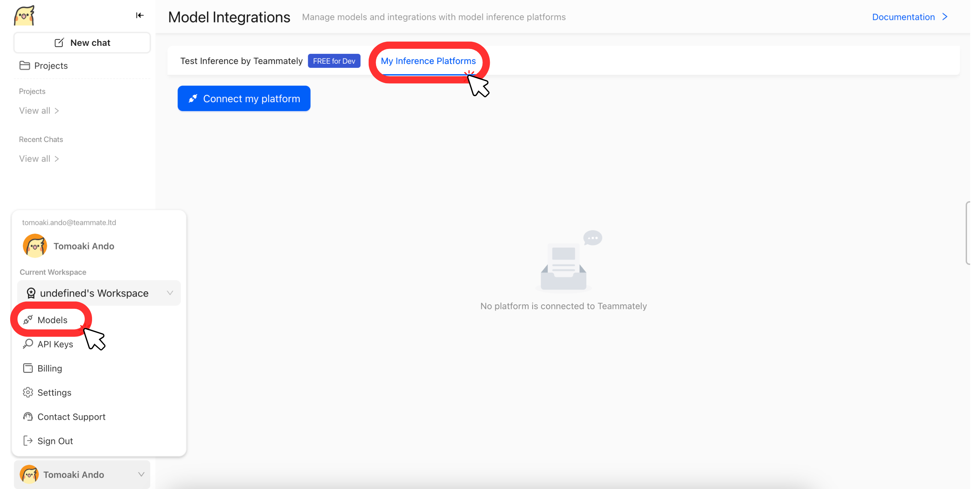Click the New chat button
Viewport: 980px width, 489px height.
point(82,43)
